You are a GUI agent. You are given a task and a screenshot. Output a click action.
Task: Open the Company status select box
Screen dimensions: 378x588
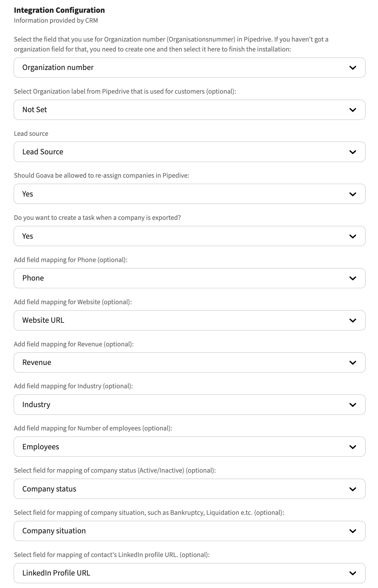[189, 489]
